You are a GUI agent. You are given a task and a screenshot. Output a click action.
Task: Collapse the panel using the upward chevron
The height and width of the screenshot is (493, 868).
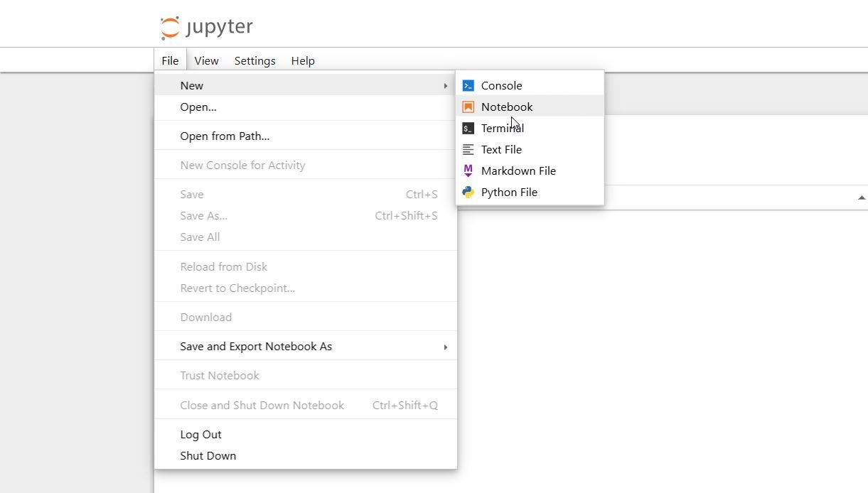click(860, 197)
